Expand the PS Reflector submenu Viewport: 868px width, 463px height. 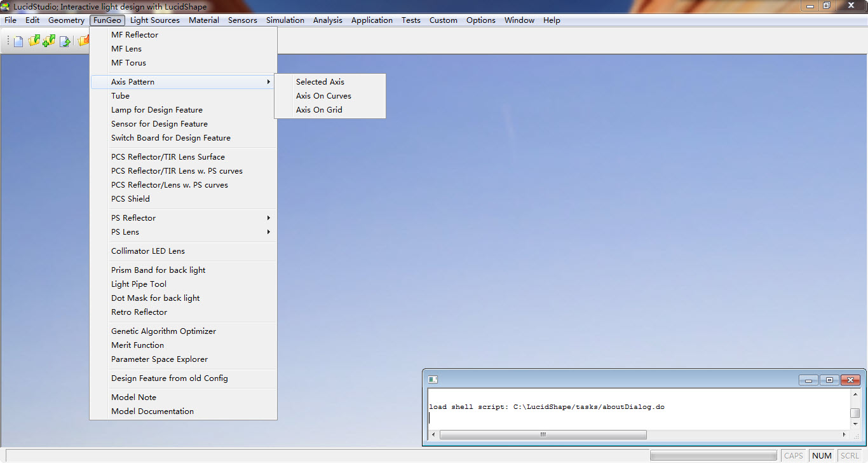[183, 218]
